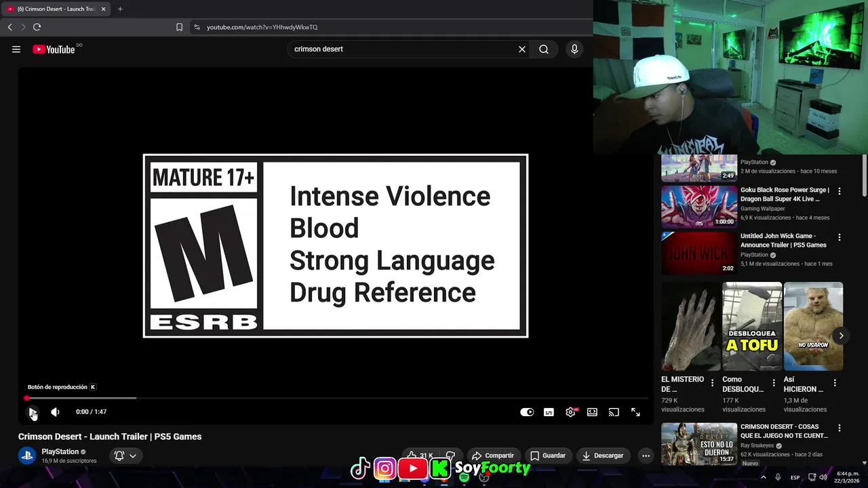Switch to theater mode view
868x488 pixels.
[592, 412]
